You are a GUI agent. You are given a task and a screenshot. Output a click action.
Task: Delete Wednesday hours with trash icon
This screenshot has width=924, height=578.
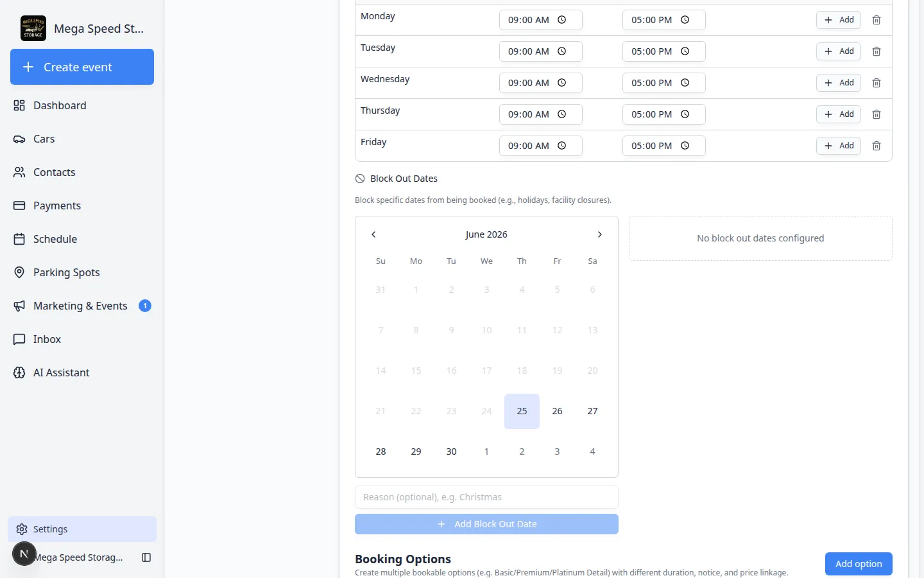[x=877, y=83]
